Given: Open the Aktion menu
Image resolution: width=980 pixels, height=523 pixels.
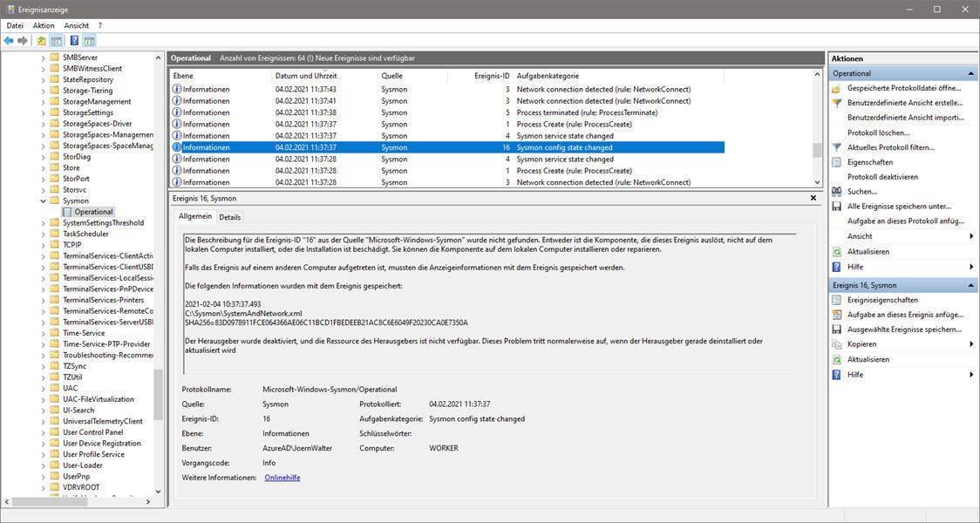Looking at the screenshot, I should pyautogui.click(x=44, y=26).
